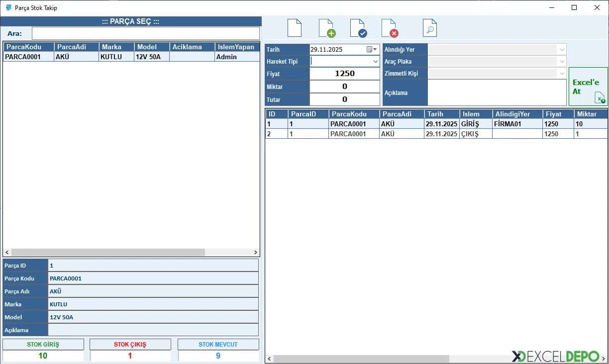Click the search document magnifier icon

(x=430, y=28)
